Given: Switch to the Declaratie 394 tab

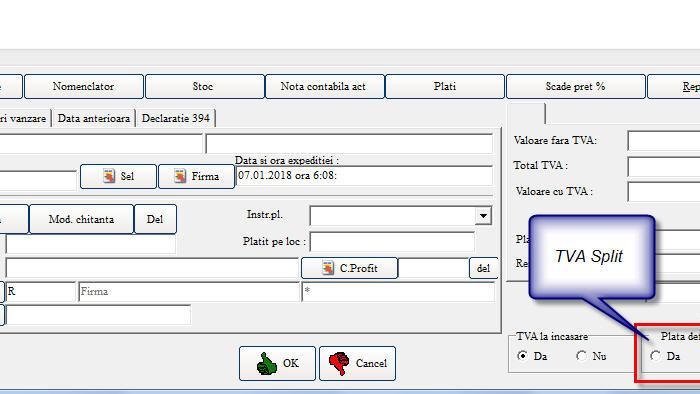Looking at the screenshot, I should [175, 118].
